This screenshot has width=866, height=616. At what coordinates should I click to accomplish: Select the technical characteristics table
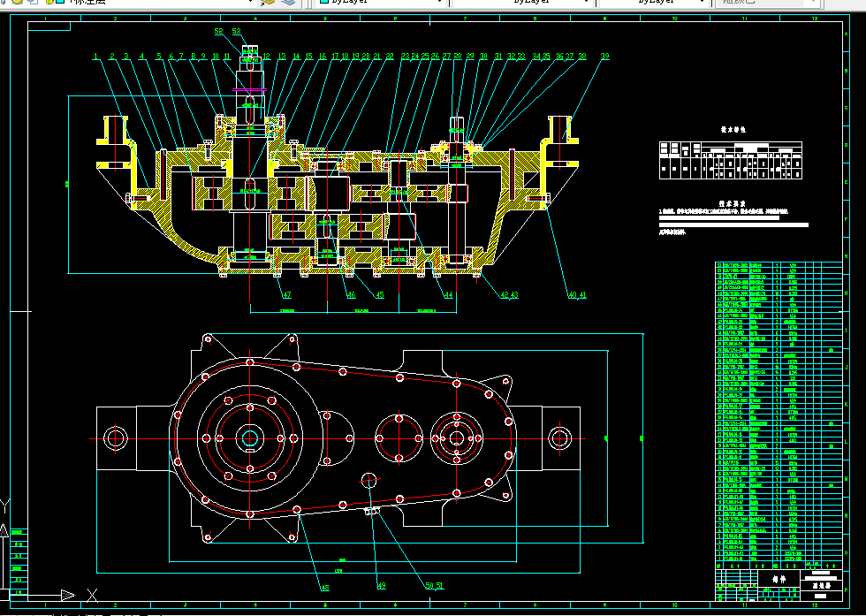pos(730,160)
